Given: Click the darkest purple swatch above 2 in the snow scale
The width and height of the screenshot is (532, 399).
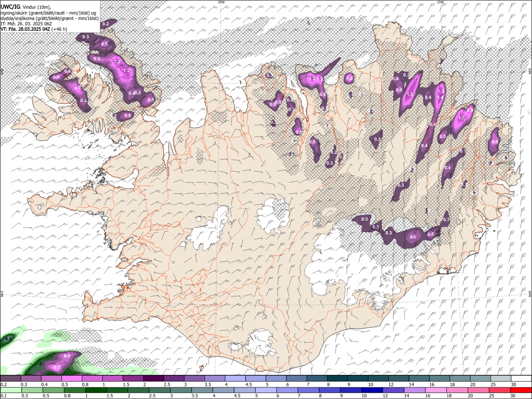Looking at the screenshot, I should point(153,378).
